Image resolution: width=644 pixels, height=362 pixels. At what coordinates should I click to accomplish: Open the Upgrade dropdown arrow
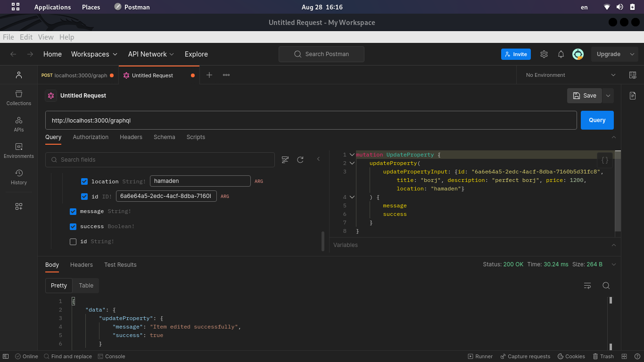coord(632,54)
